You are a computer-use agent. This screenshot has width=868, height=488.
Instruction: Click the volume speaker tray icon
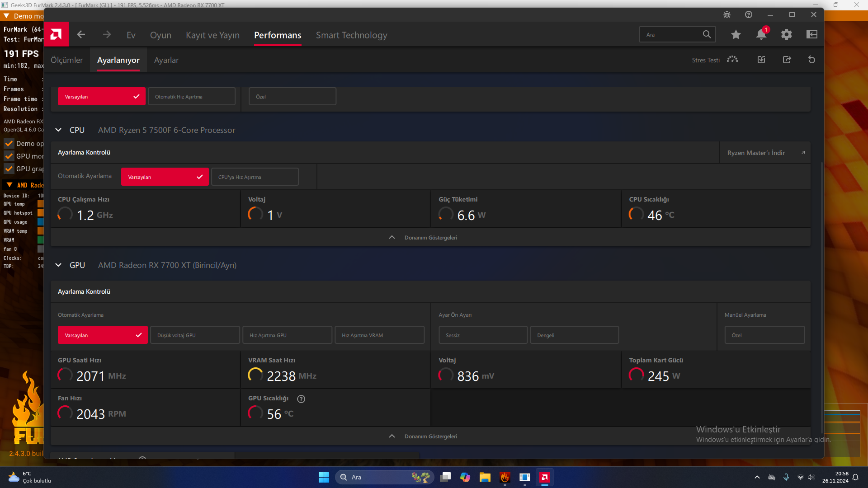pos(811,477)
